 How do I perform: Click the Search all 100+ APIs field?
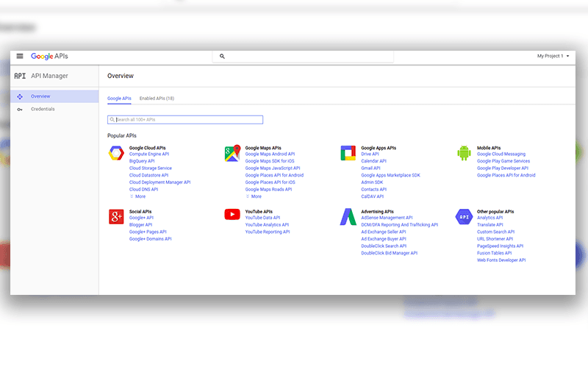coord(185,120)
